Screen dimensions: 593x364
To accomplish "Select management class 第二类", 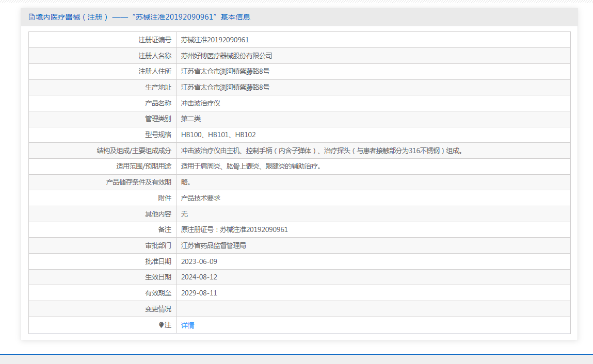I will coord(190,119).
